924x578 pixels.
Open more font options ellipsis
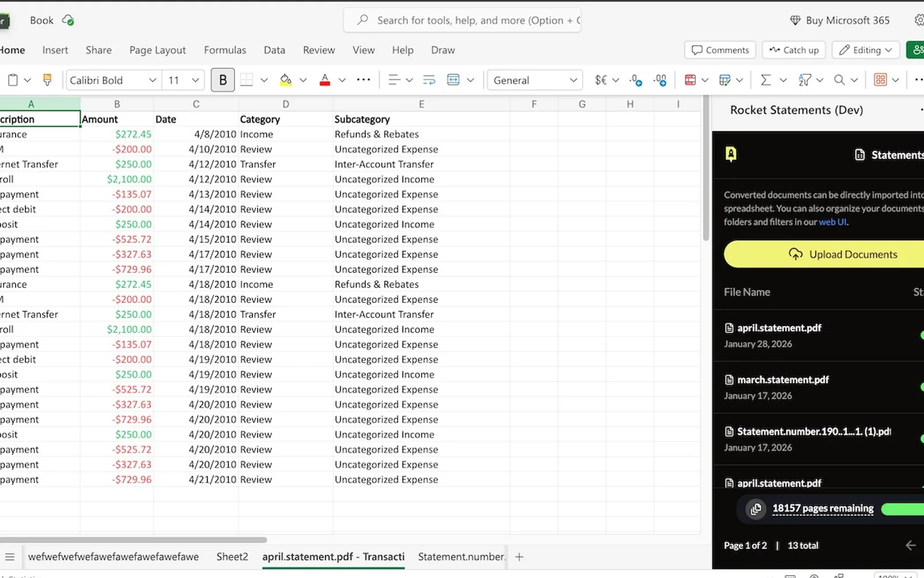(363, 80)
